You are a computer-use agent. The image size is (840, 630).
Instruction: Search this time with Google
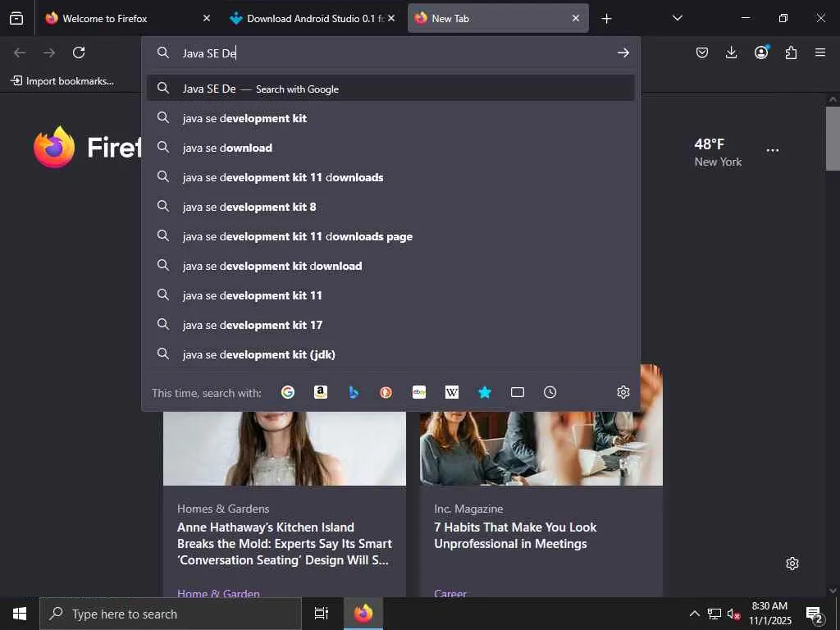[x=288, y=392]
